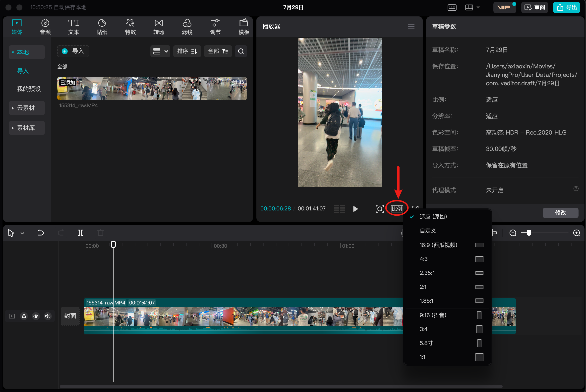Collapse the 本地 local section
Viewport: 586px width, 392px height.
click(27, 52)
